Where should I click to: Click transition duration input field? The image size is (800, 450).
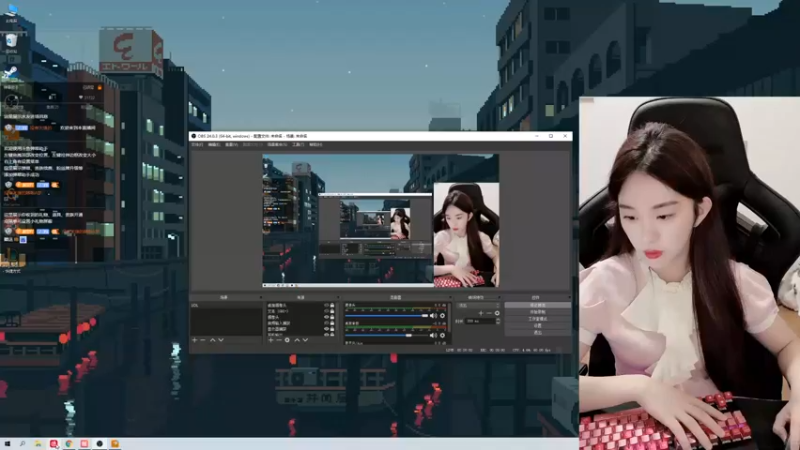(x=480, y=321)
